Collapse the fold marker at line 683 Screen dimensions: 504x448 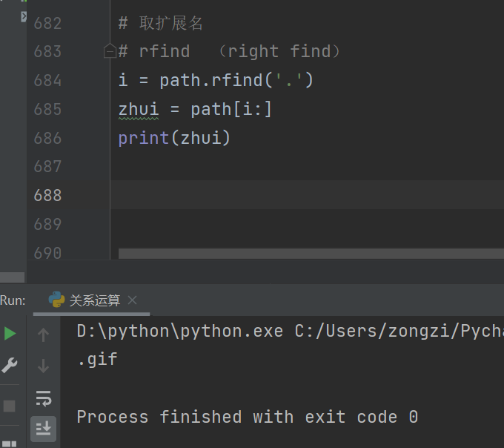[x=110, y=51]
